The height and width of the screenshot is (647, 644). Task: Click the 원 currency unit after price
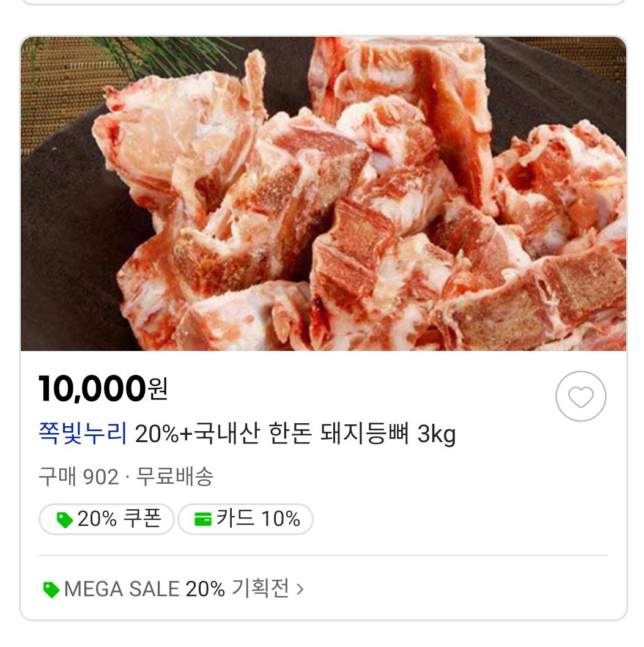click(158, 390)
